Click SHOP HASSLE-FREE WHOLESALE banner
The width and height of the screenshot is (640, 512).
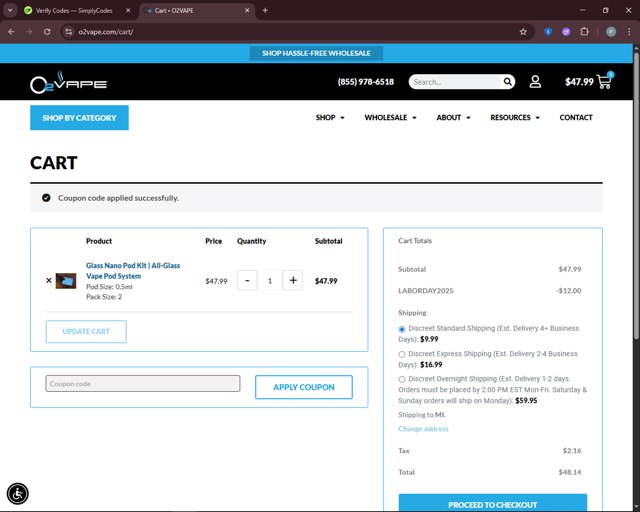pyautogui.click(x=316, y=53)
